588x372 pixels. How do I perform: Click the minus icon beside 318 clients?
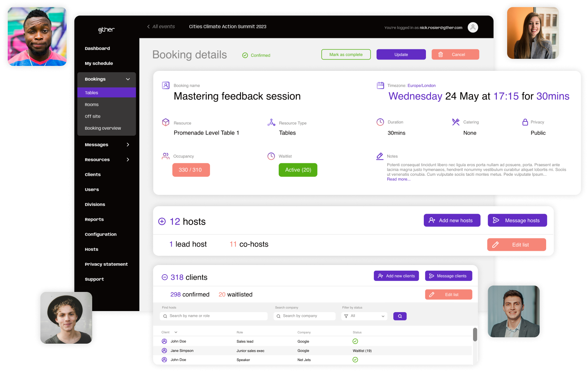164,277
